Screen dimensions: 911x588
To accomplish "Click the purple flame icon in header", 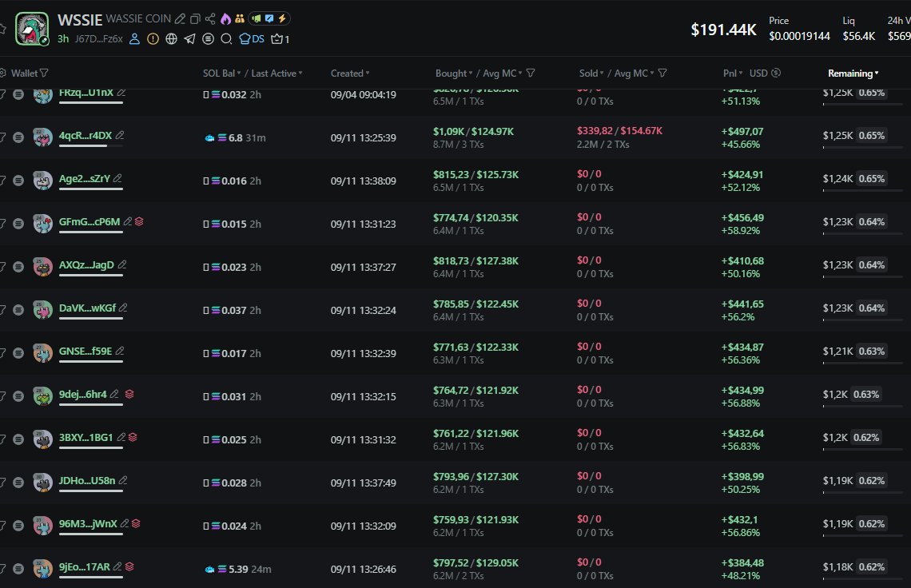I will [x=225, y=18].
